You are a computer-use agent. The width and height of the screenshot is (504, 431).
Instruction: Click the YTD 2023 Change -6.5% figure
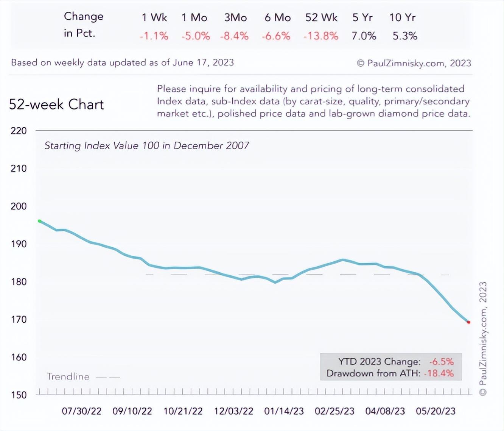pyautogui.click(x=441, y=361)
